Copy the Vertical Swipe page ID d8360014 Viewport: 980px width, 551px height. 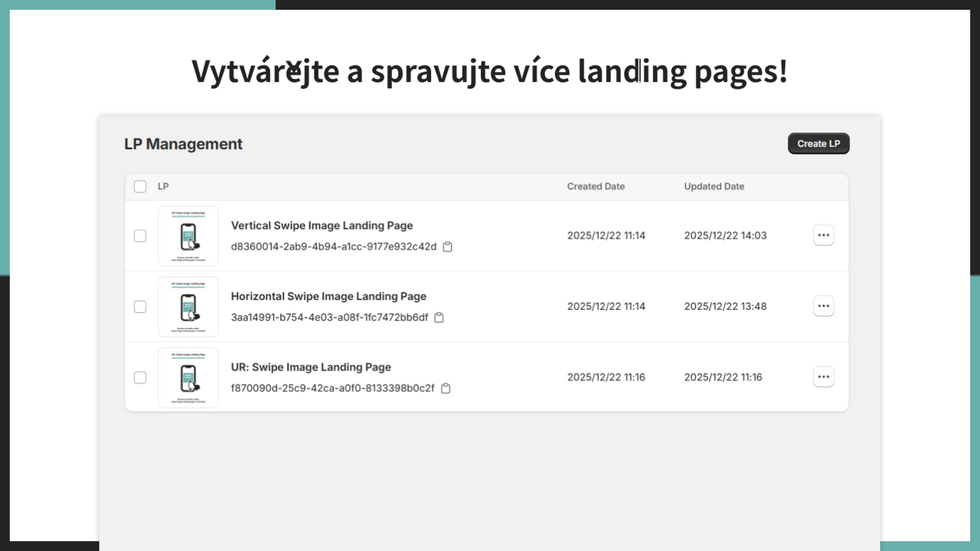pos(448,246)
